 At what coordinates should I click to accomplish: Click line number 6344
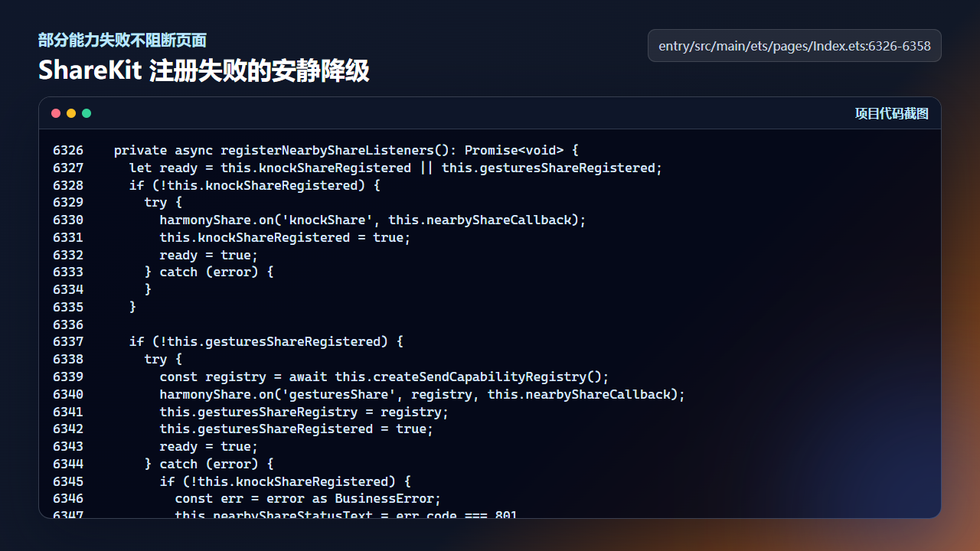click(x=68, y=464)
